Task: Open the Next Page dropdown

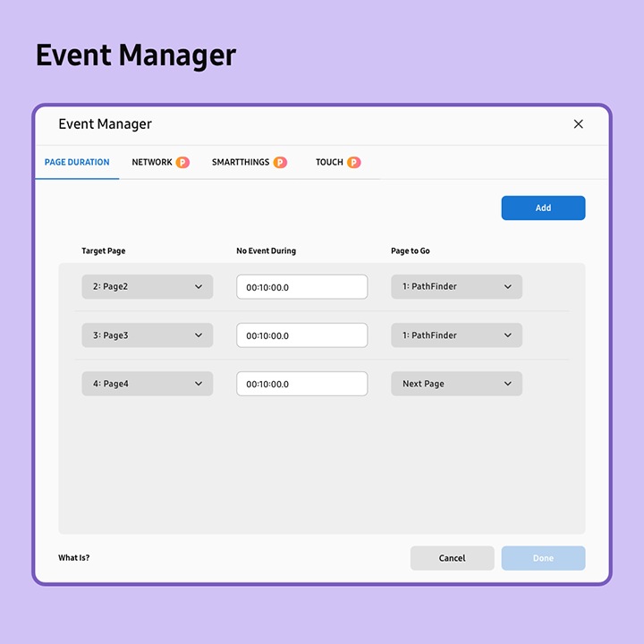Action: tap(456, 384)
